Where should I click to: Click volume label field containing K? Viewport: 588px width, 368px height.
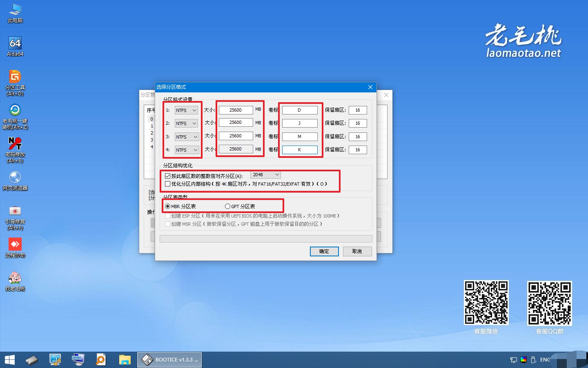coord(300,150)
